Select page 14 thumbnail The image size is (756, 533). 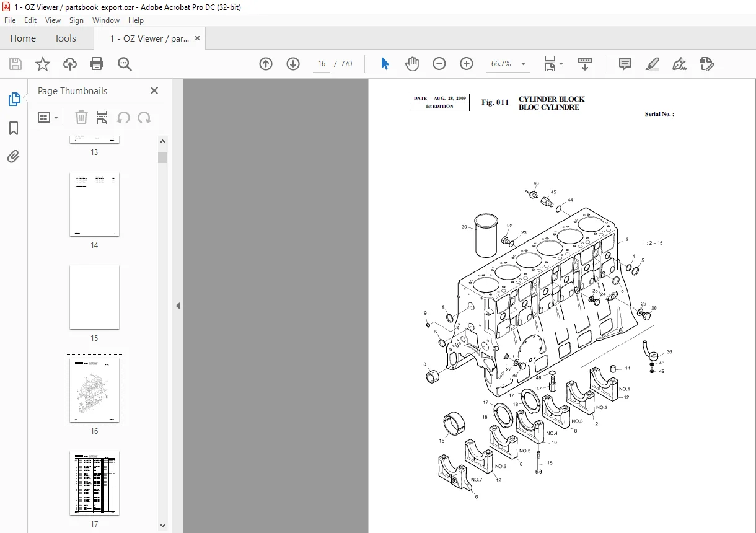94,205
